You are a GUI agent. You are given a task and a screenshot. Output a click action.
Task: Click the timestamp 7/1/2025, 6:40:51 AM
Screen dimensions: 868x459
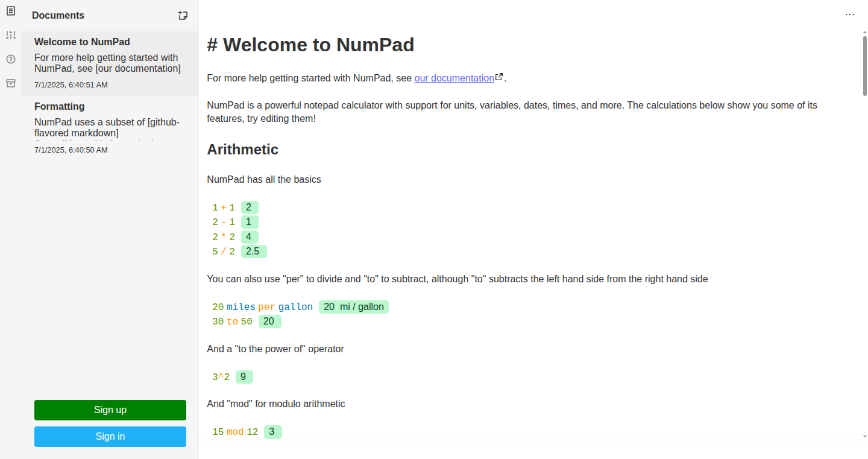(71, 85)
